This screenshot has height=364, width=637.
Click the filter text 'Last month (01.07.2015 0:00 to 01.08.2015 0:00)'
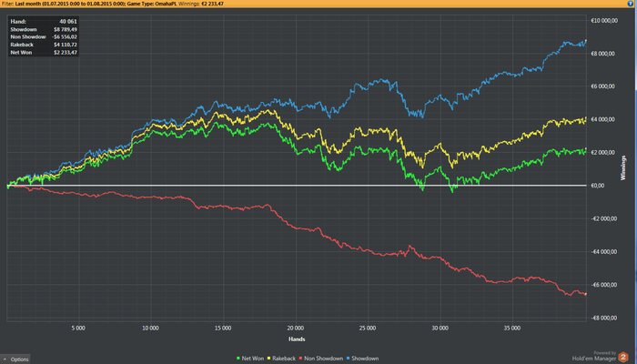[x=70, y=4]
